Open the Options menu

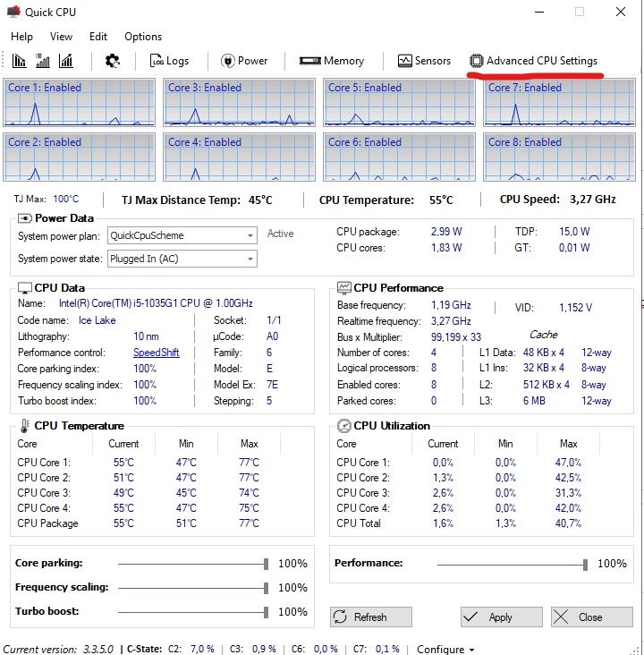pos(143,37)
